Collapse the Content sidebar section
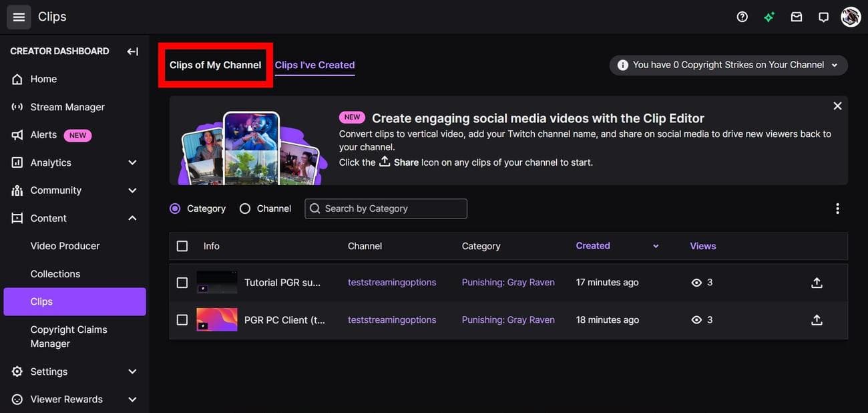Viewport: 868px width, 413px height. click(x=132, y=218)
